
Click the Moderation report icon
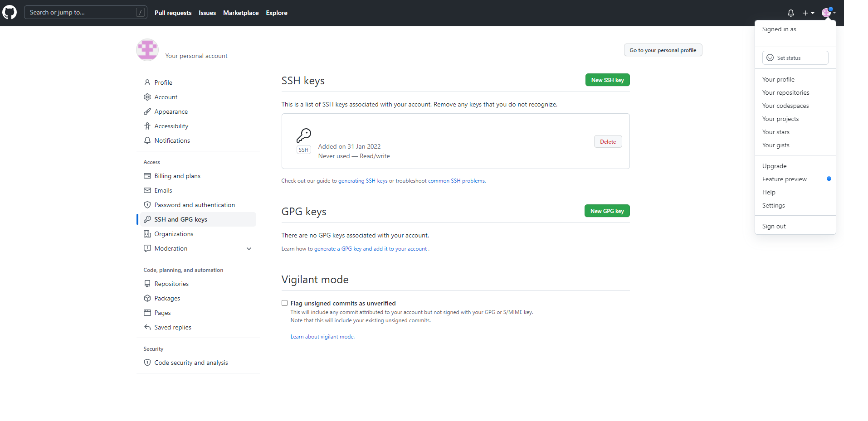tap(147, 248)
